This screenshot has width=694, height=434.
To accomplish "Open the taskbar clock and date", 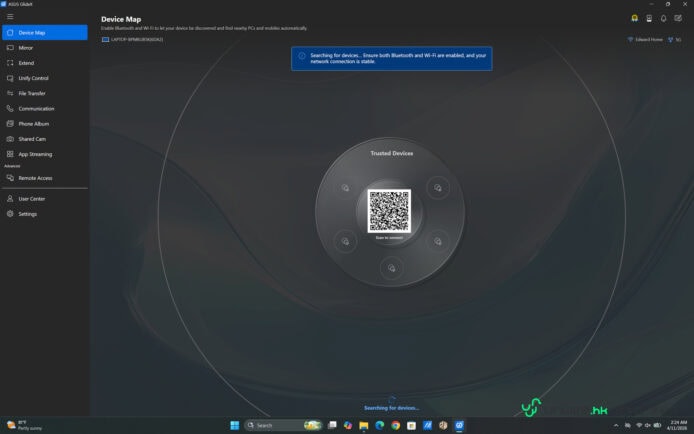I will pyautogui.click(x=677, y=425).
